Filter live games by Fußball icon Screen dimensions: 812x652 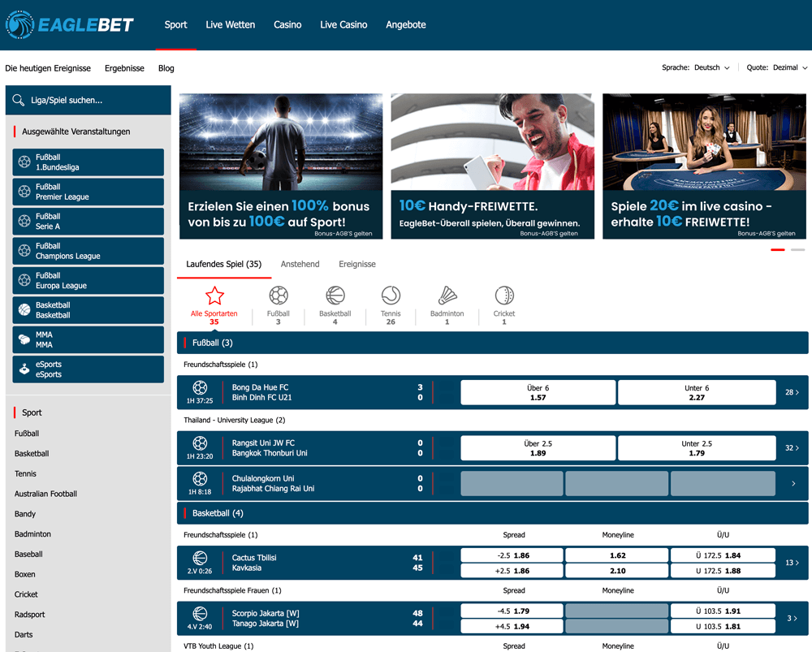click(278, 296)
